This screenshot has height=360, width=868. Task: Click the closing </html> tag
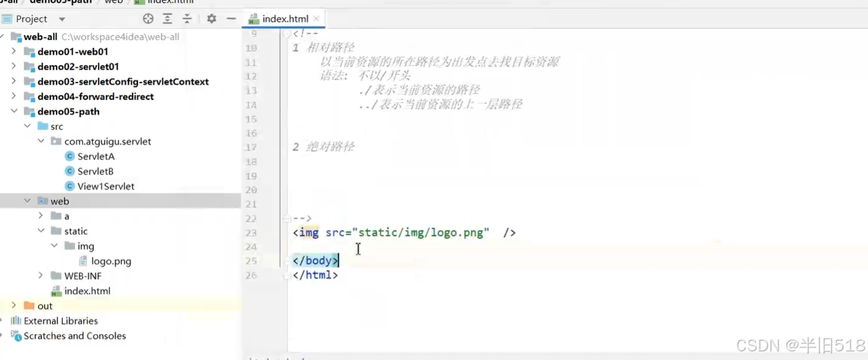click(315, 275)
